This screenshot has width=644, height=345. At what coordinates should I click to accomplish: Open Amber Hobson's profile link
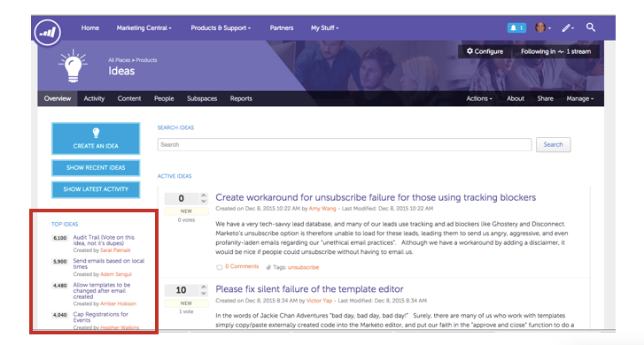click(119, 304)
